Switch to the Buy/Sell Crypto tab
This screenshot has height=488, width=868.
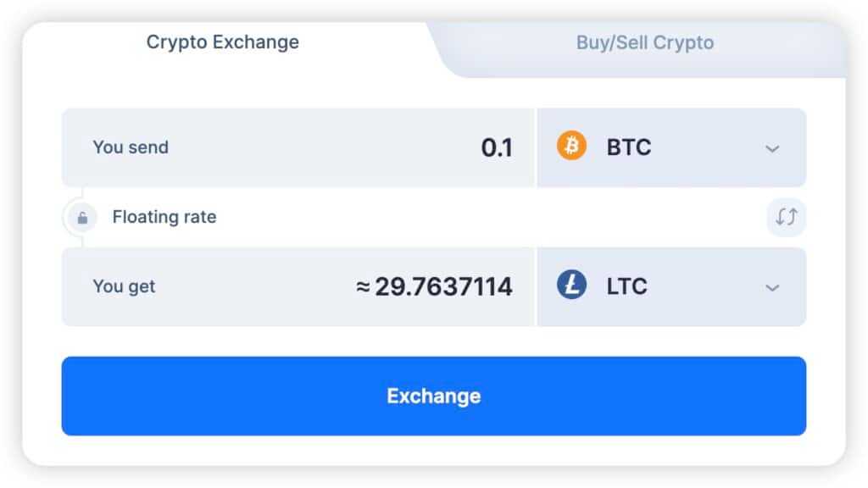click(645, 42)
